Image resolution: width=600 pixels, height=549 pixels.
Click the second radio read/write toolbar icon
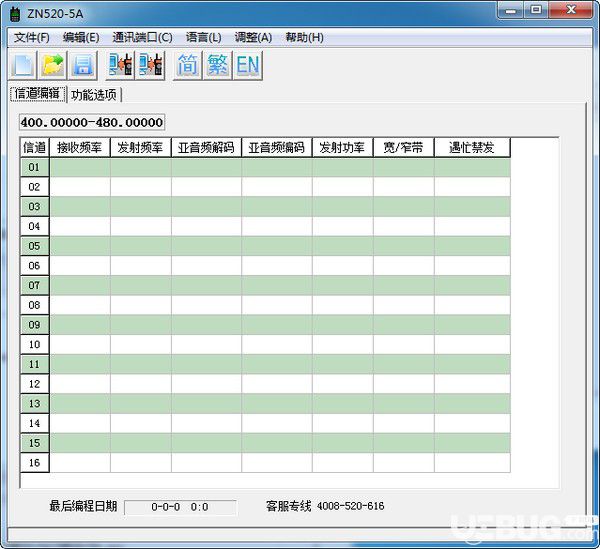[x=150, y=65]
